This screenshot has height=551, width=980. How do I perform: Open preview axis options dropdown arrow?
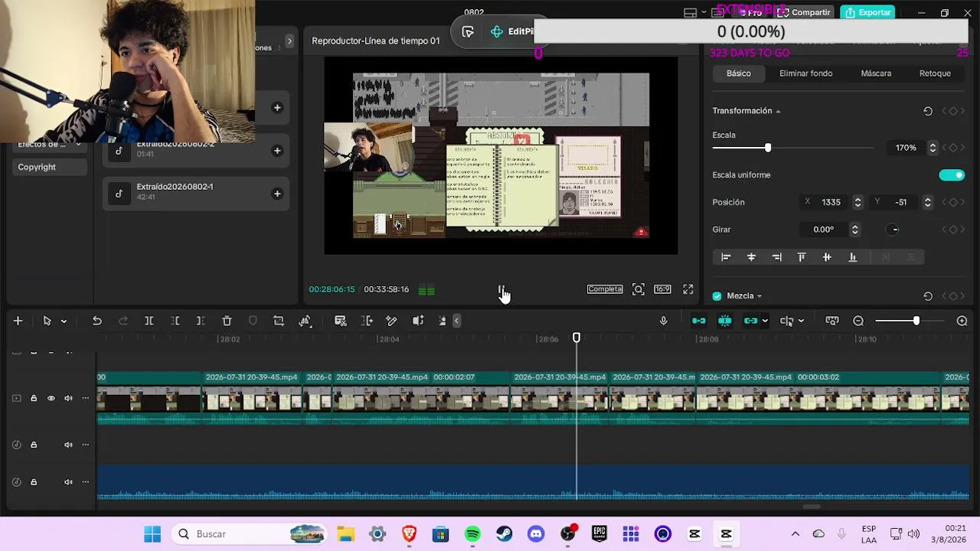[801, 321]
